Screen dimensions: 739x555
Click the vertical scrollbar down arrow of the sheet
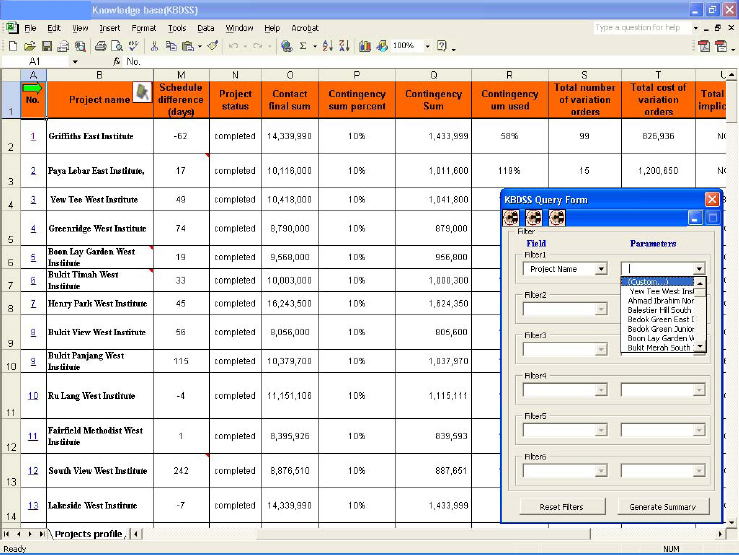(x=731, y=522)
